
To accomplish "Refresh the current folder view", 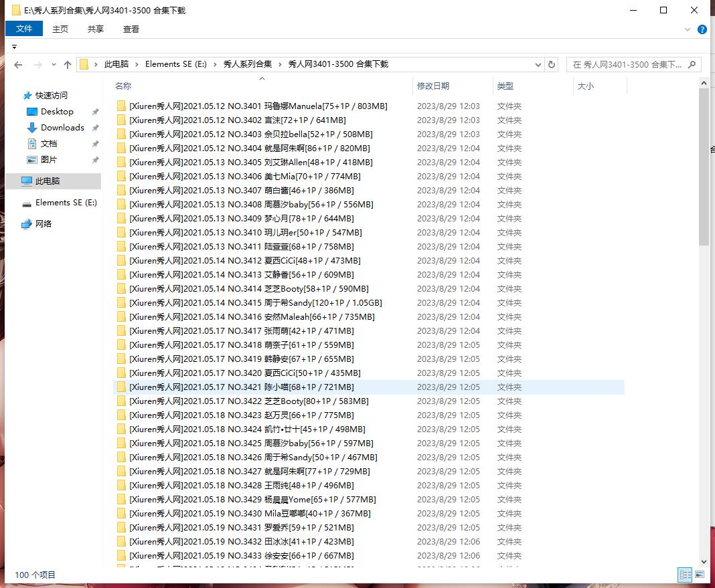I will pyautogui.click(x=552, y=64).
